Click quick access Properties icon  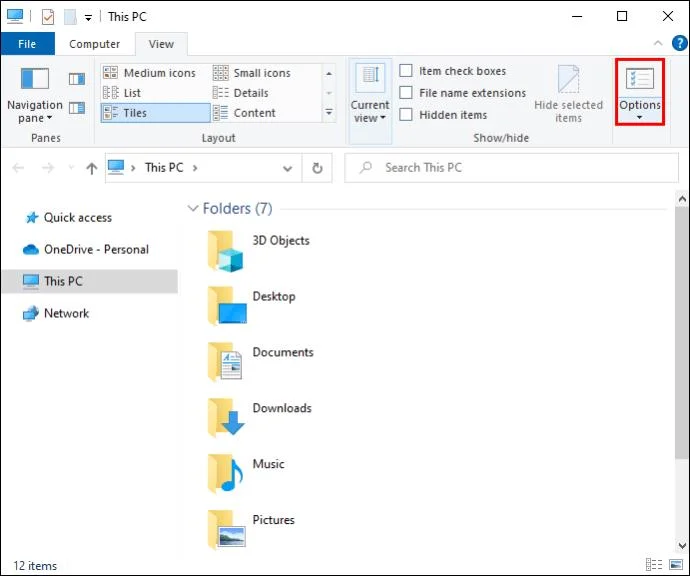(x=48, y=17)
